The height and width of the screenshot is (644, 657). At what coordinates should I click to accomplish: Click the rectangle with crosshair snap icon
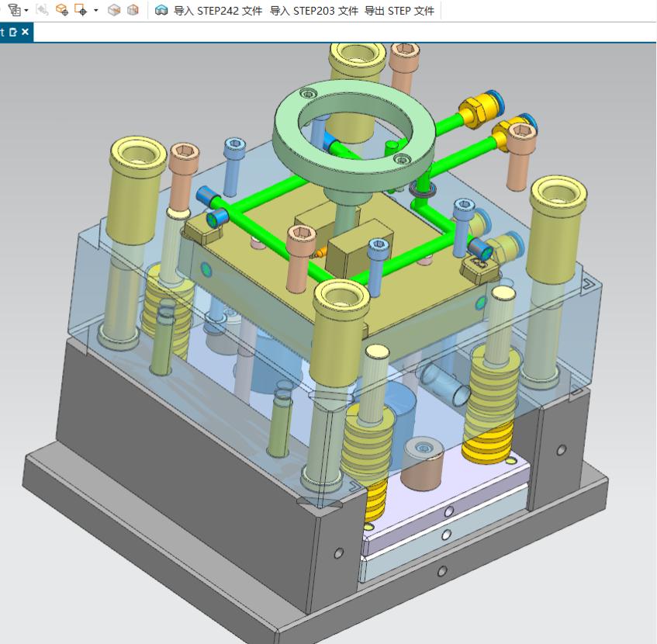tap(81, 9)
